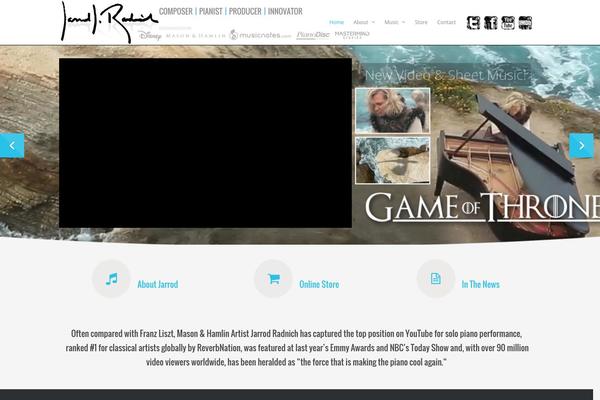The width and height of the screenshot is (600, 400).
Task: Click the INNOVATOR tagline word
Action: (x=285, y=11)
